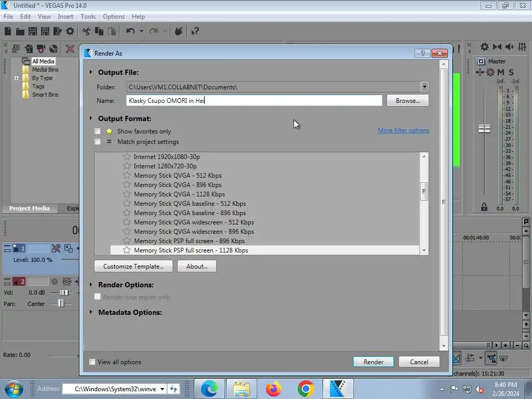Show hidden system tray icons
Viewport: 532px width, 399px height.
coord(442,389)
